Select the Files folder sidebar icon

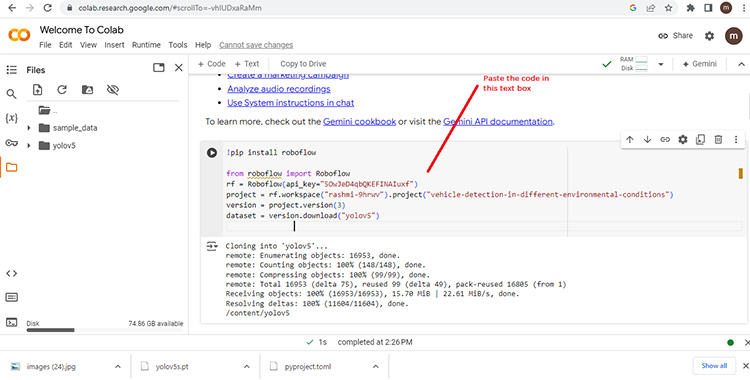click(x=11, y=168)
